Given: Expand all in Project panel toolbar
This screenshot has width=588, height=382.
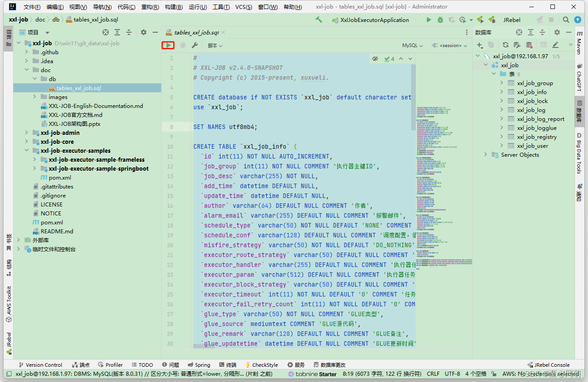Looking at the screenshot, I should click(x=117, y=32).
